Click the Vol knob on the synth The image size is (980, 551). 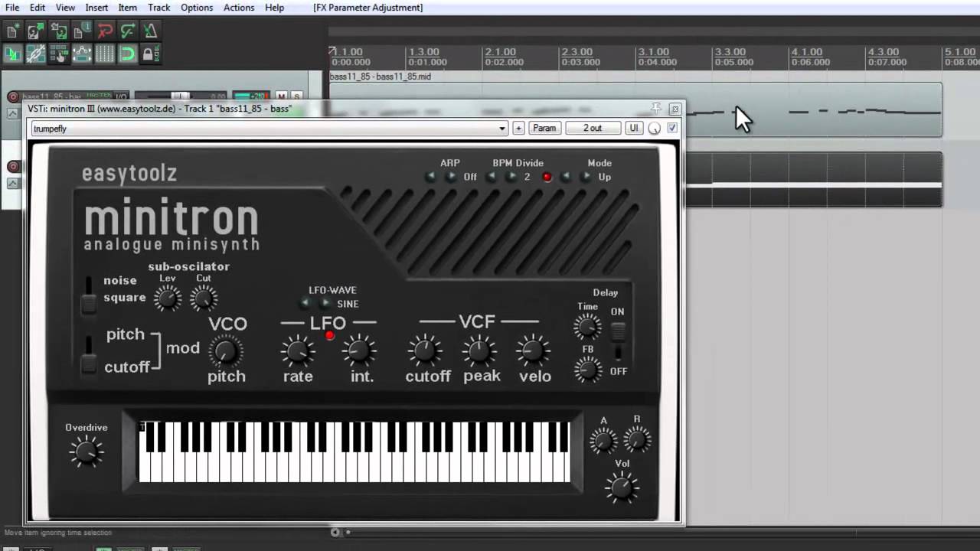click(x=622, y=487)
